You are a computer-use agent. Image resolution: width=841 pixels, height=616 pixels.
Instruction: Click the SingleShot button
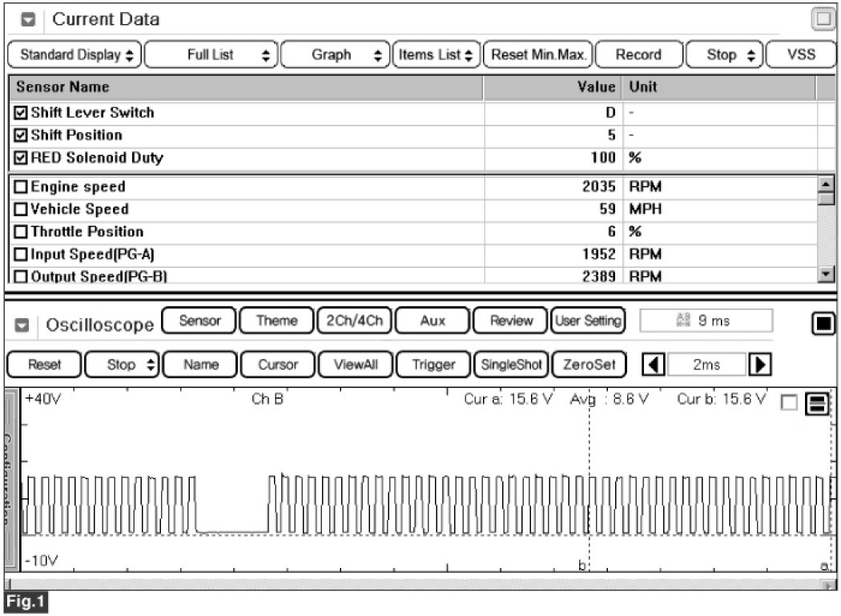point(509,364)
